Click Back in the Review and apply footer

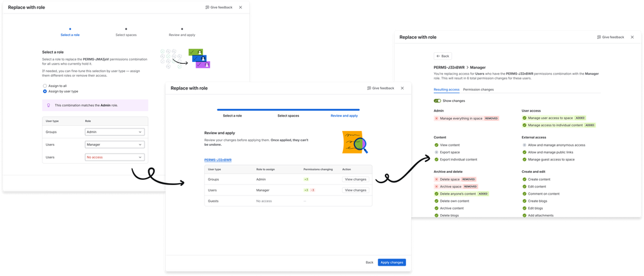click(x=369, y=262)
